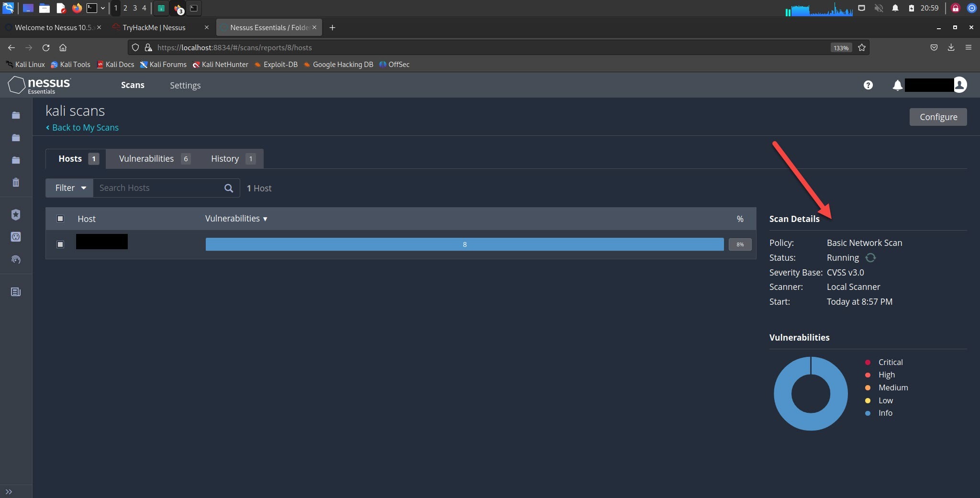Click the blue vulnerabilities bar showing 8
The image size is (980, 498).
pos(465,244)
